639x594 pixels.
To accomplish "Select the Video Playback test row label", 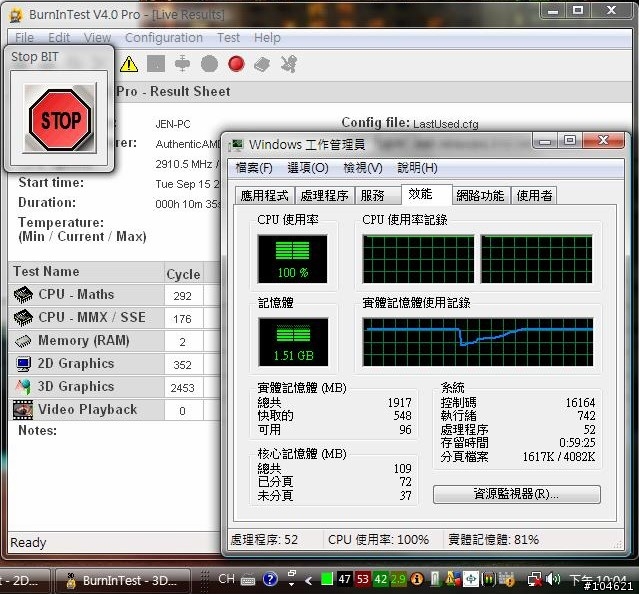I will click(x=87, y=409).
